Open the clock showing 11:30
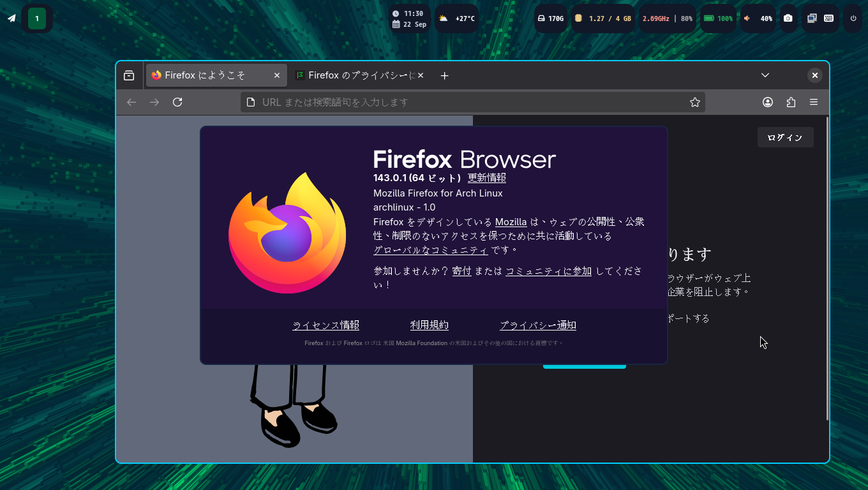The width and height of the screenshot is (868, 490). [408, 13]
